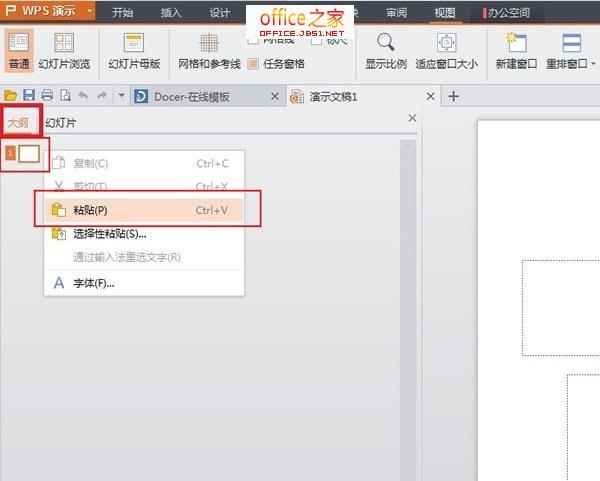Toggle the 任务窗格 task pane checkbox
This screenshot has width=600, height=481.
tap(254, 64)
